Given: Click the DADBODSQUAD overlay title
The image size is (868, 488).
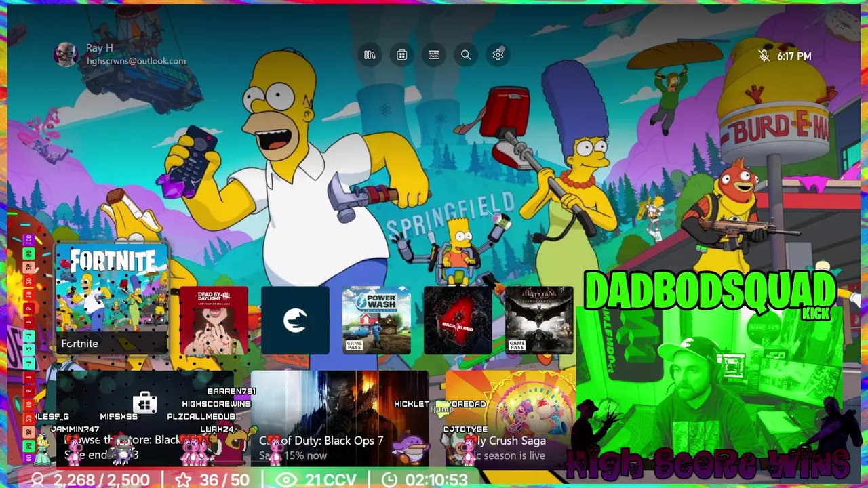Looking at the screenshot, I should tap(709, 291).
